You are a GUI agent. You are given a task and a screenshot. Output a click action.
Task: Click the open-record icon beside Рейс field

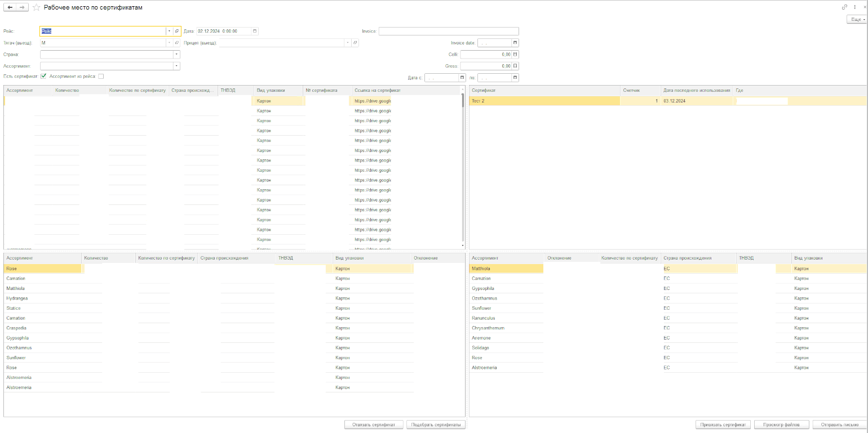(177, 32)
